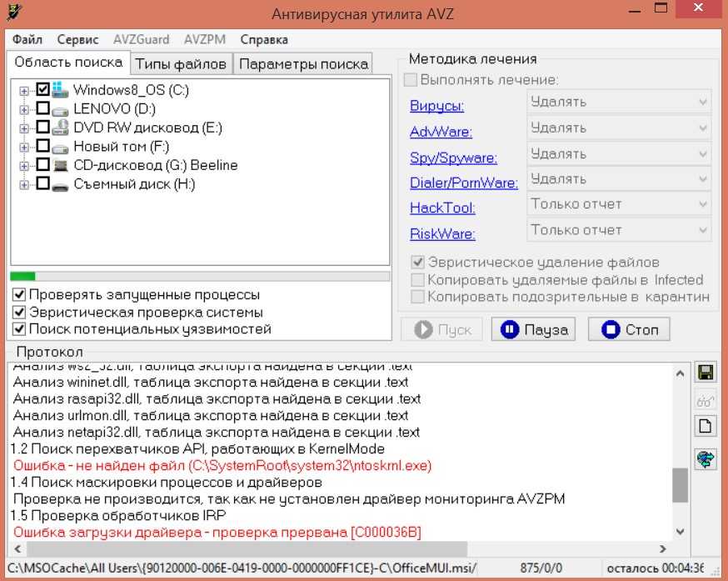The width and height of the screenshot is (728, 581).
Task: Click the Windows8_OS (C:) drive icon
Action: coord(61,89)
